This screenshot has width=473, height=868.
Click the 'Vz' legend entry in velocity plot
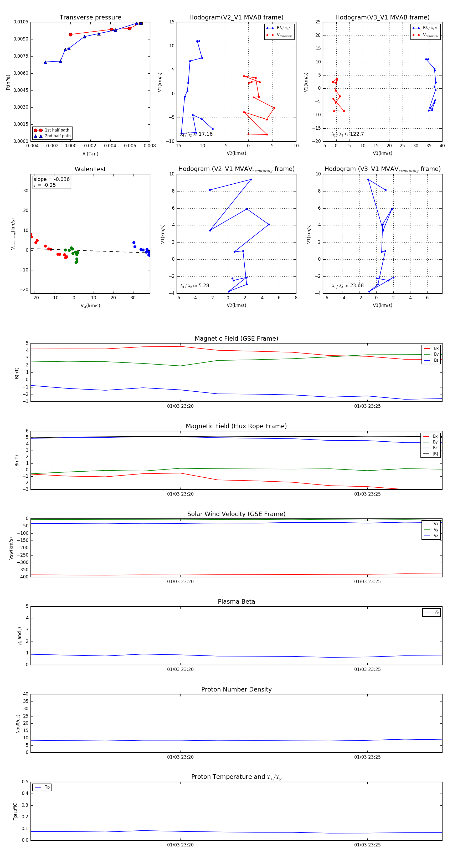coord(431,536)
